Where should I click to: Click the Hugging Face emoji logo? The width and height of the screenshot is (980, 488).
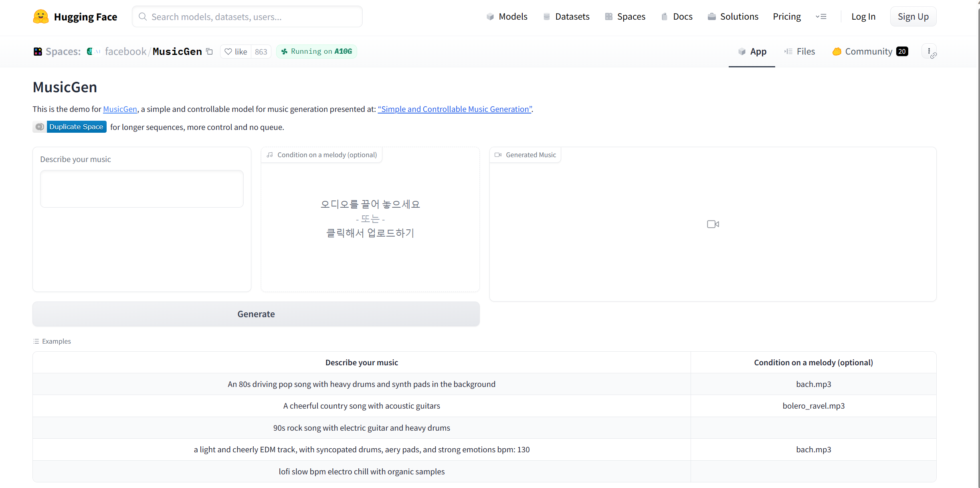40,16
